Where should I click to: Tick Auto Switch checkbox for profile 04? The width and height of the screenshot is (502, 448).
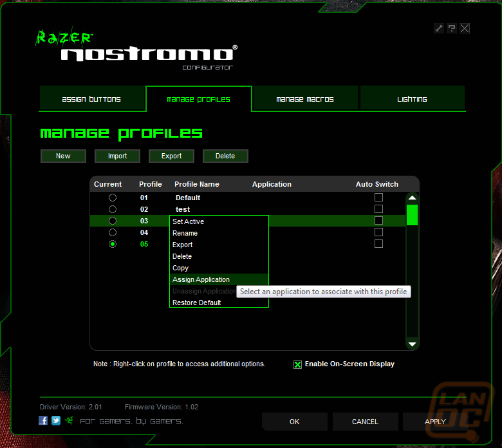pyautogui.click(x=378, y=232)
